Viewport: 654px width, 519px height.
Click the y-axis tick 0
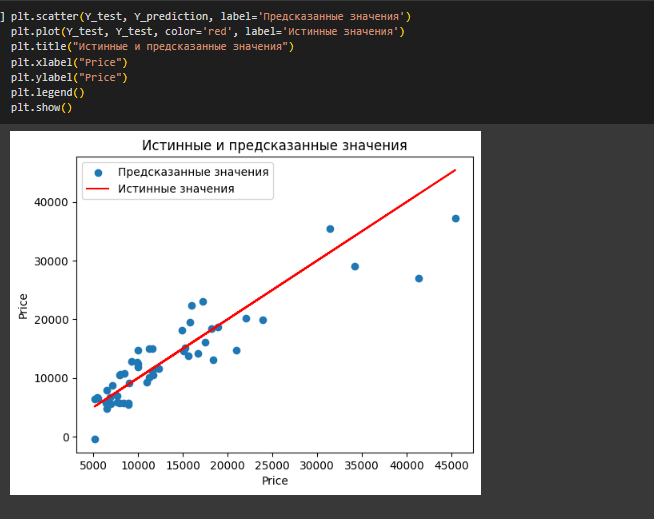pyautogui.click(x=66, y=438)
